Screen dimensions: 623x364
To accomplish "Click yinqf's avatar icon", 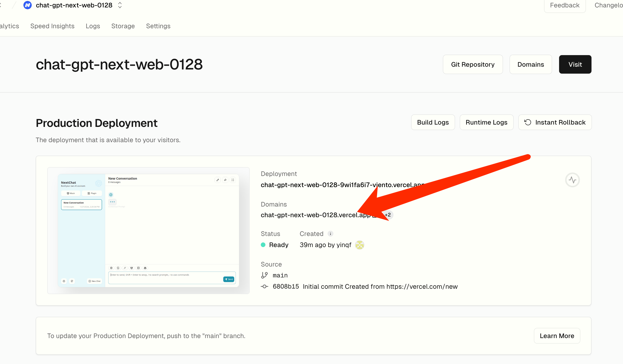I will coord(359,245).
